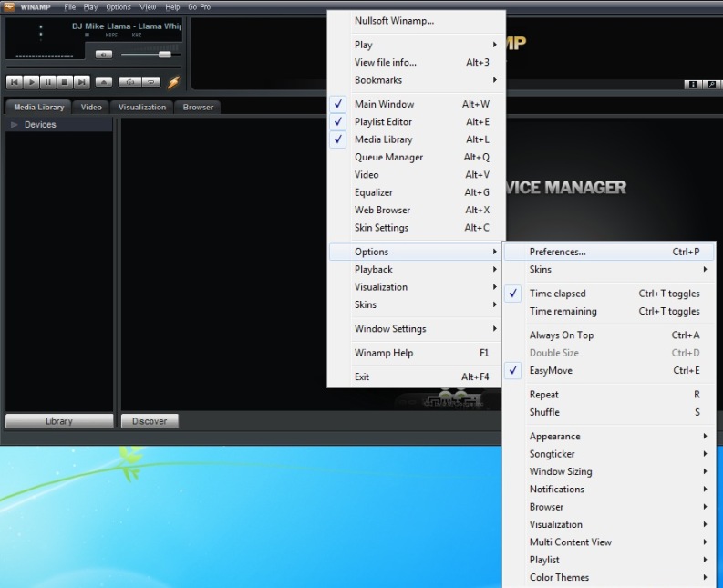723x588 pixels.
Task: Choose Exit from the context menu
Action: click(416, 377)
